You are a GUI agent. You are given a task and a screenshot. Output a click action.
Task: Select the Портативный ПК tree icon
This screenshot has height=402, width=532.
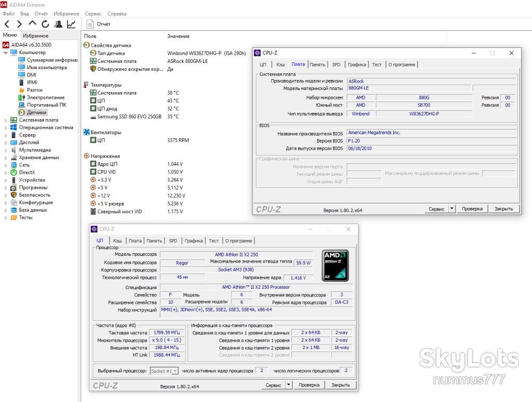(22, 105)
